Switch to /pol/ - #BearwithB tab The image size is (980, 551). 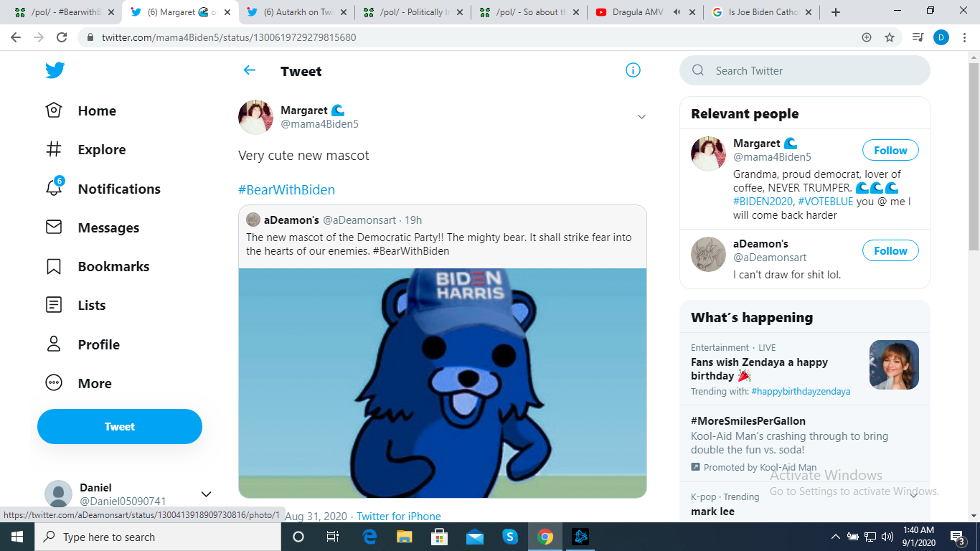(63, 12)
